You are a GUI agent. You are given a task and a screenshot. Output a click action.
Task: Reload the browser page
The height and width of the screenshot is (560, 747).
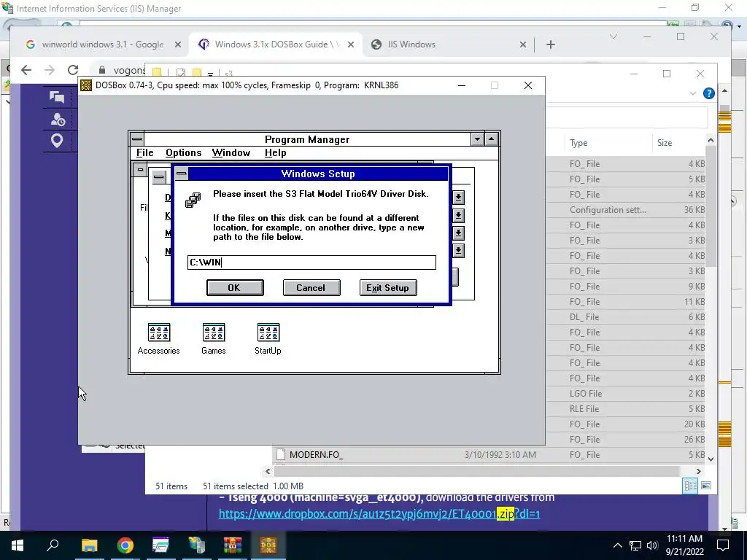72,70
